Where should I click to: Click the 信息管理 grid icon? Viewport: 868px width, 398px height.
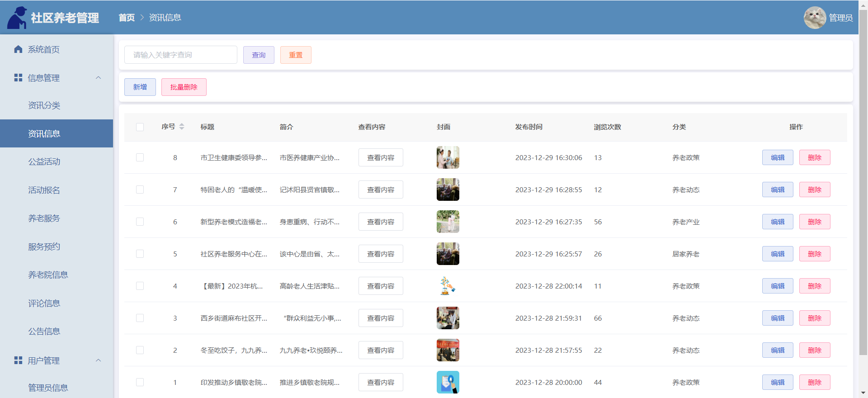point(18,78)
